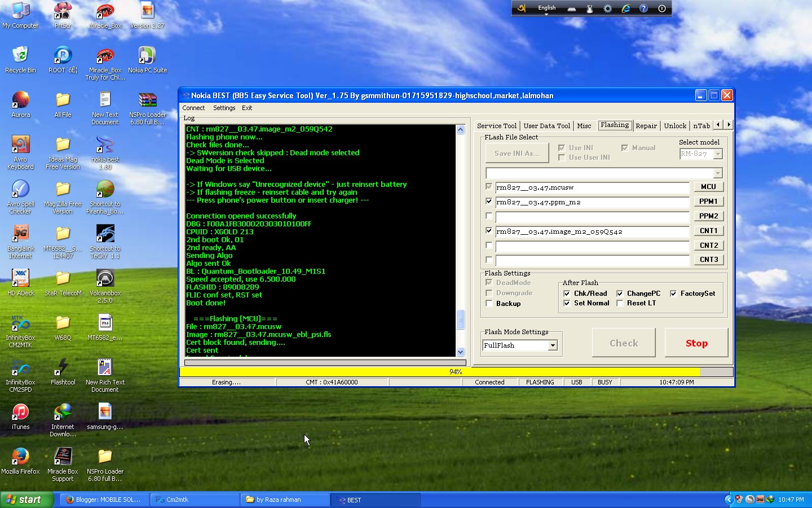Open the Windows start menu
812x508 pixels.
coord(27,500)
